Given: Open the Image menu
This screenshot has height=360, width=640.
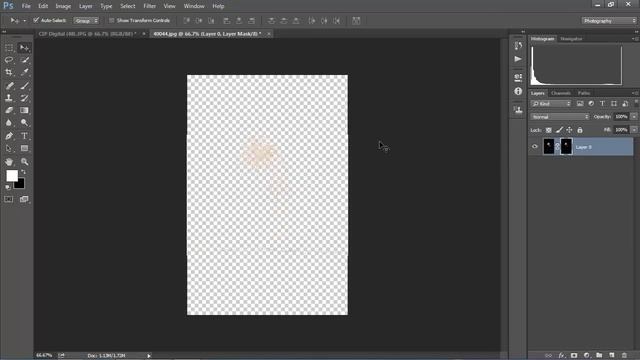Looking at the screenshot, I should 63,6.
